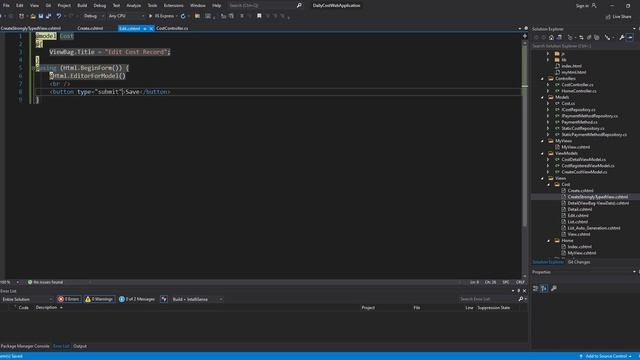Click the Solution Explorer Home icon
The width and height of the screenshot is (640, 360).
tap(551, 37)
